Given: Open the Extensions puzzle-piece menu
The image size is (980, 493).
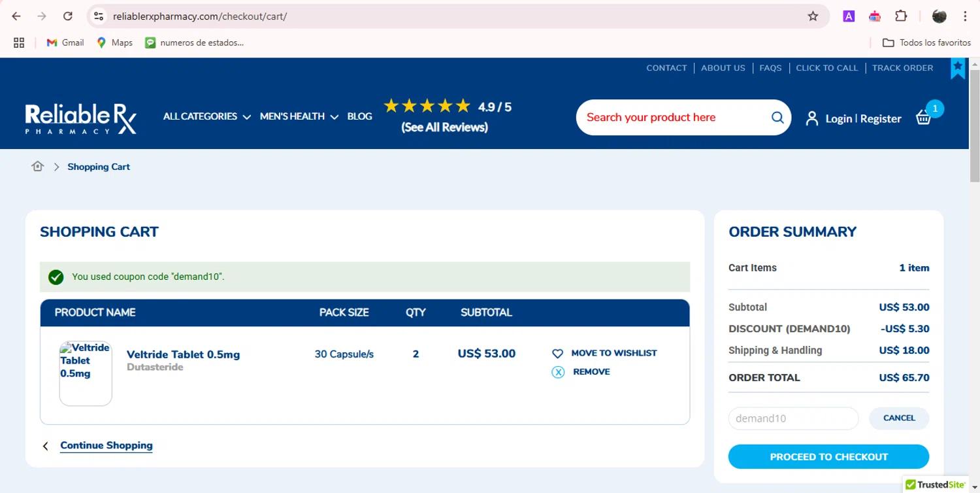Looking at the screenshot, I should tap(901, 16).
